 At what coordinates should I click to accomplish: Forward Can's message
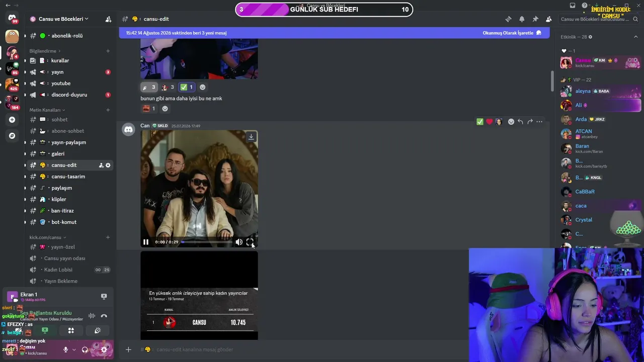[x=530, y=122]
